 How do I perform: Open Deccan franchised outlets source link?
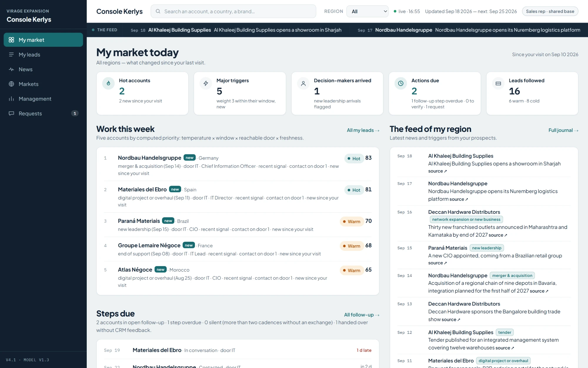tap(498, 235)
